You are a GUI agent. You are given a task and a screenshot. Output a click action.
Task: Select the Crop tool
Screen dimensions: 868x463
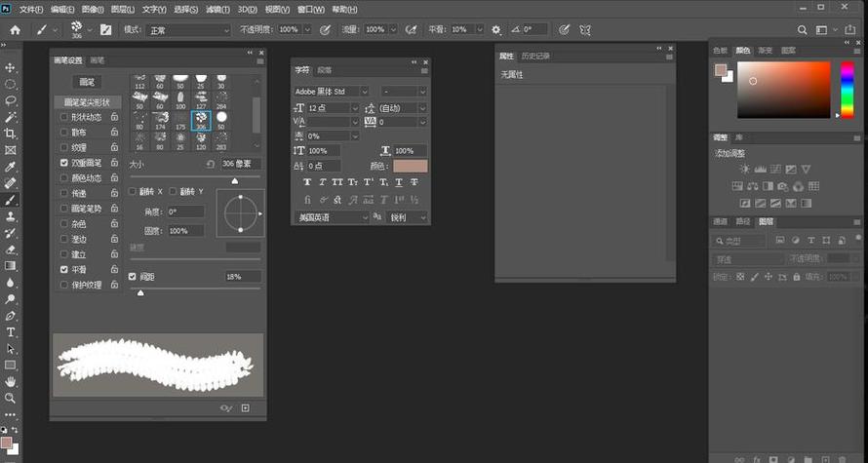(x=10, y=134)
